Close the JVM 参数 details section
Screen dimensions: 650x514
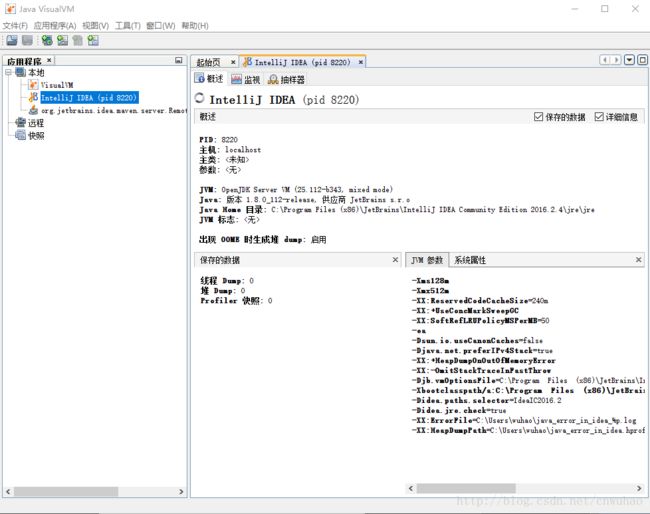coord(638,260)
